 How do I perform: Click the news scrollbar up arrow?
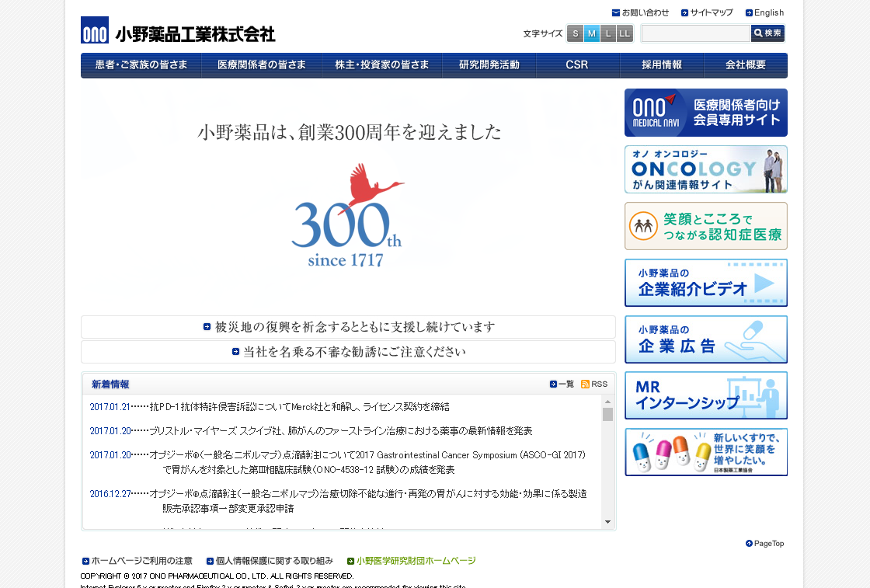click(x=607, y=401)
